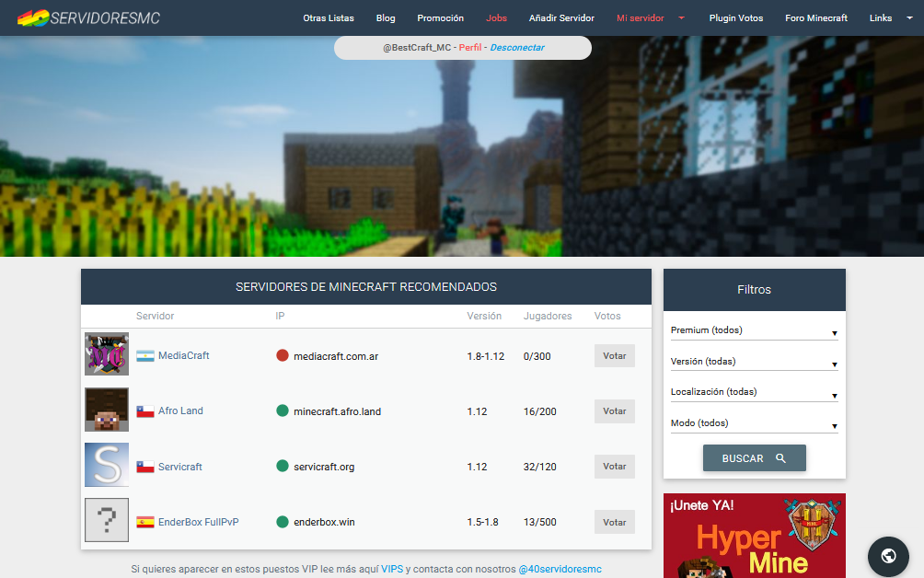Vote for the Servicraft server

tap(614, 467)
